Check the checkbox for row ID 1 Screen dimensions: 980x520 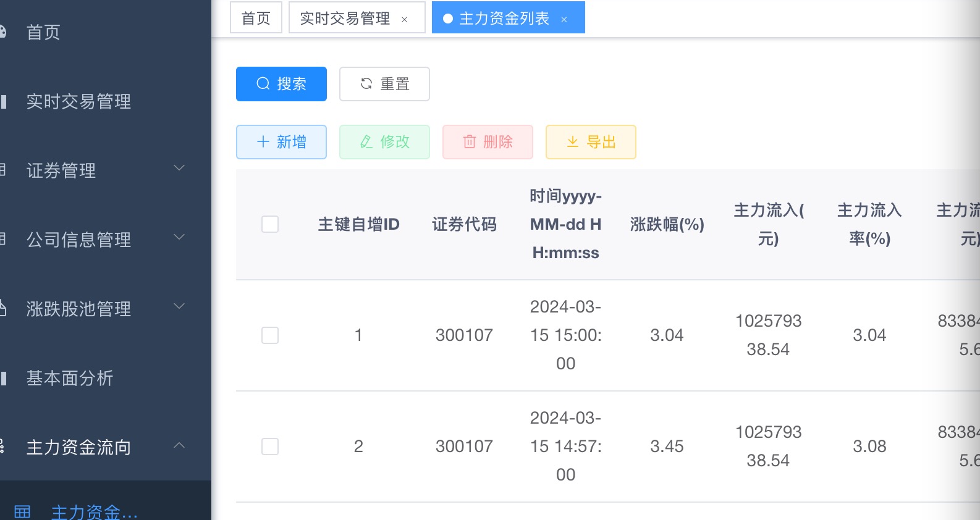[270, 335]
